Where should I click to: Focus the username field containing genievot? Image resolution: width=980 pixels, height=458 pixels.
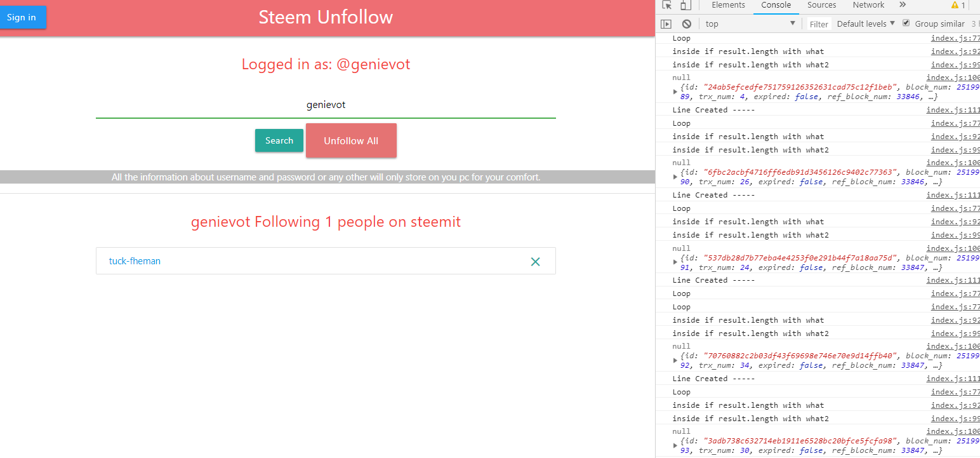[326, 105]
